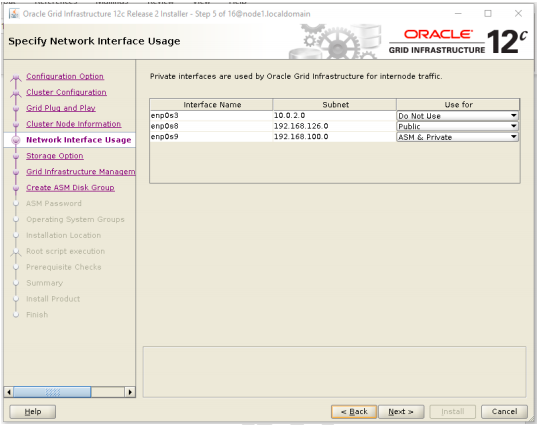Go to Create ASM Disk Group step
Viewport: 538px width, 425px height.
70,187
